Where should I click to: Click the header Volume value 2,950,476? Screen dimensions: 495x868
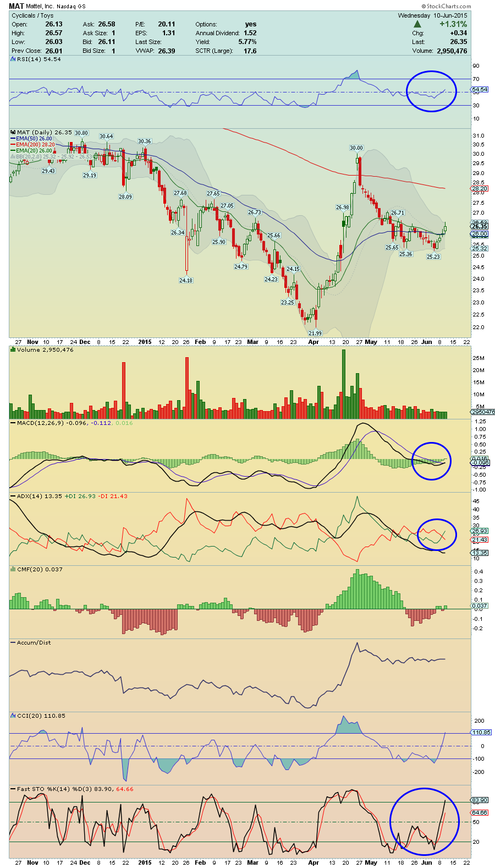(452, 51)
